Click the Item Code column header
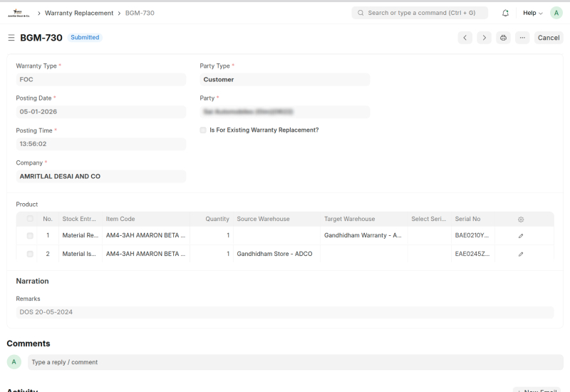Viewport: 570px width, 392px height. pyautogui.click(x=146, y=219)
